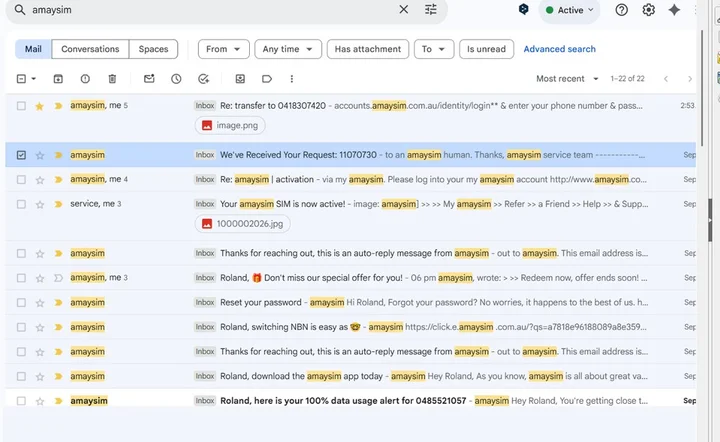The width and height of the screenshot is (720, 442).
Task: Click the Advanced search link
Action: click(x=559, y=49)
